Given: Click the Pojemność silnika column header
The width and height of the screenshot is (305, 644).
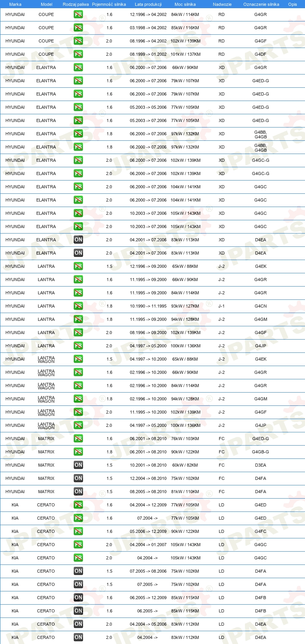Looking at the screenshot, I should coord(109,4).
